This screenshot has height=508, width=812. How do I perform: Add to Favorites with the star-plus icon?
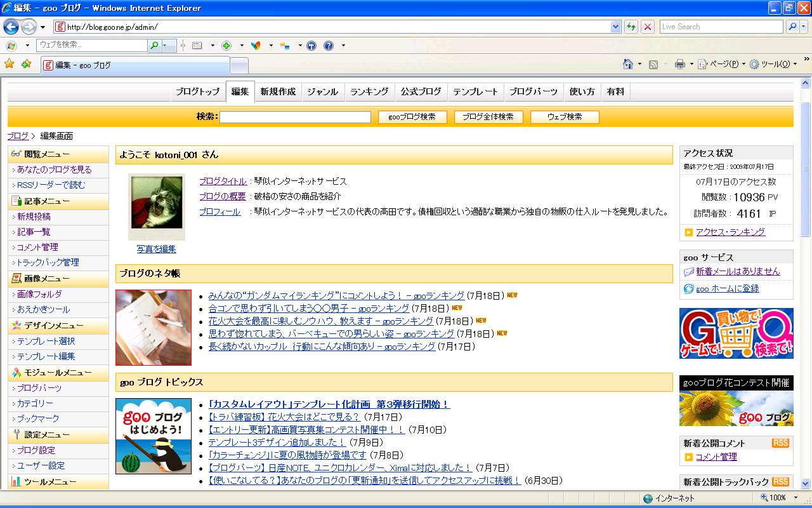26,64
